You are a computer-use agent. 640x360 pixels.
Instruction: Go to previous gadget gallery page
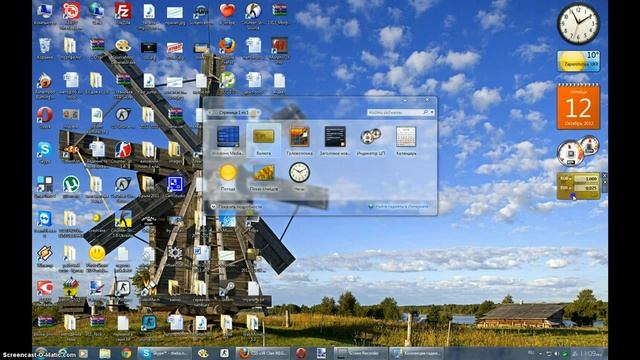[x=209, y=113]
